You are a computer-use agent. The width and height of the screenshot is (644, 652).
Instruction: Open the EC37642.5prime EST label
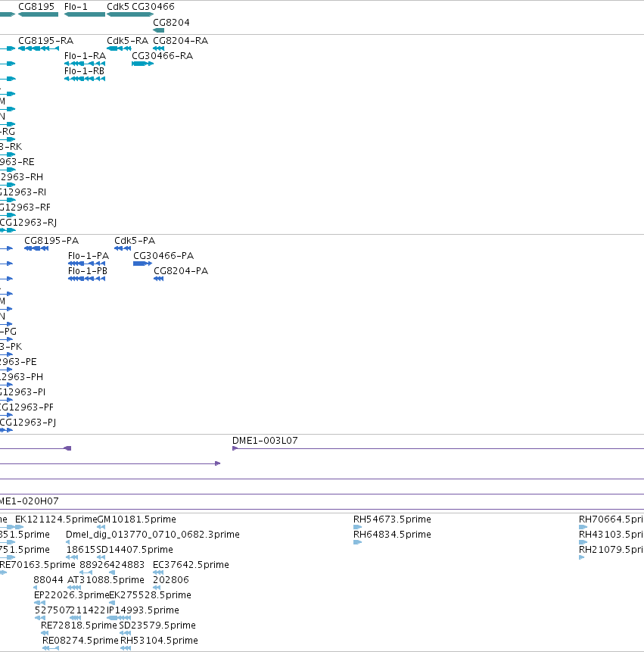tap(191, 565)
